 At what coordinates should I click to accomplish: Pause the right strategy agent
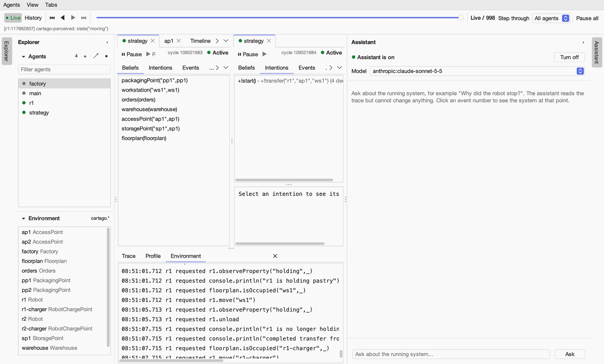pos(248,54)
